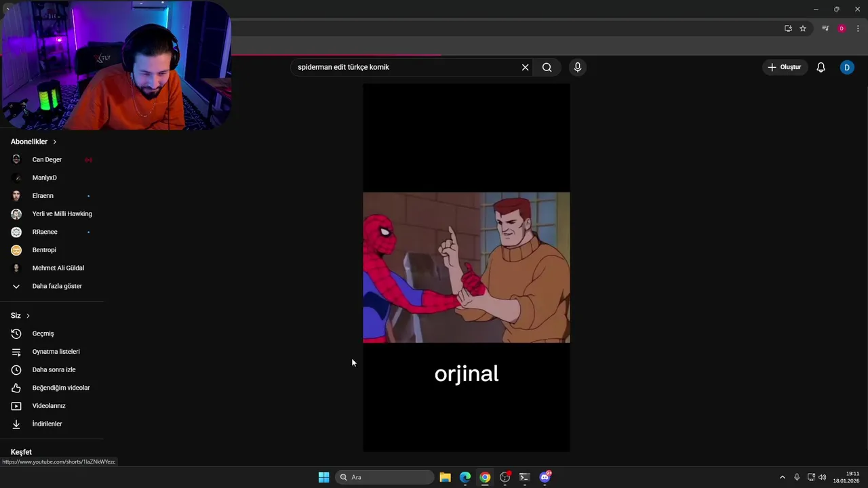Click Elraenn channel avatar
This screenshot has width=868, height=488.
click(x=16, y=196)
